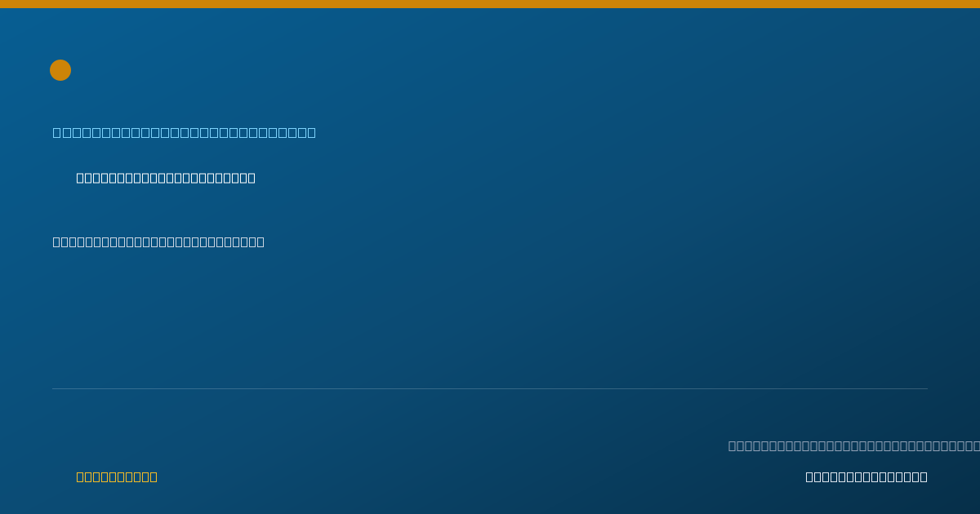Click the indented white text line below heading
Screen dimensions: 980x514
tap(166, 178)
